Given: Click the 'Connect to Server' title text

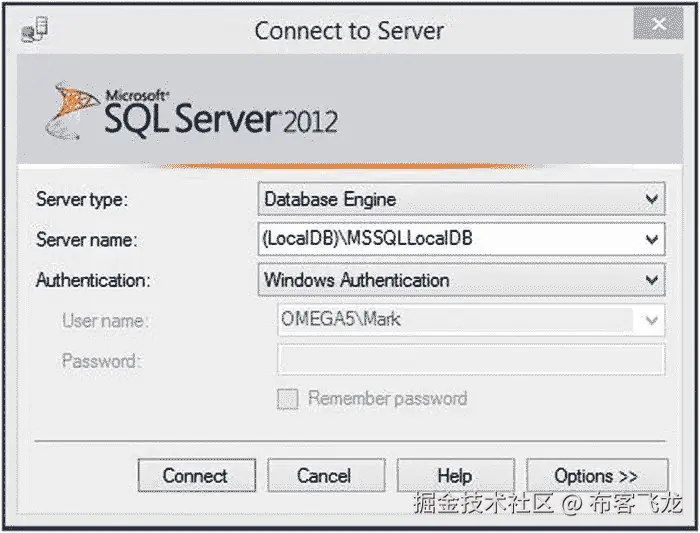Looking at the screenshot, I should 349,31.
